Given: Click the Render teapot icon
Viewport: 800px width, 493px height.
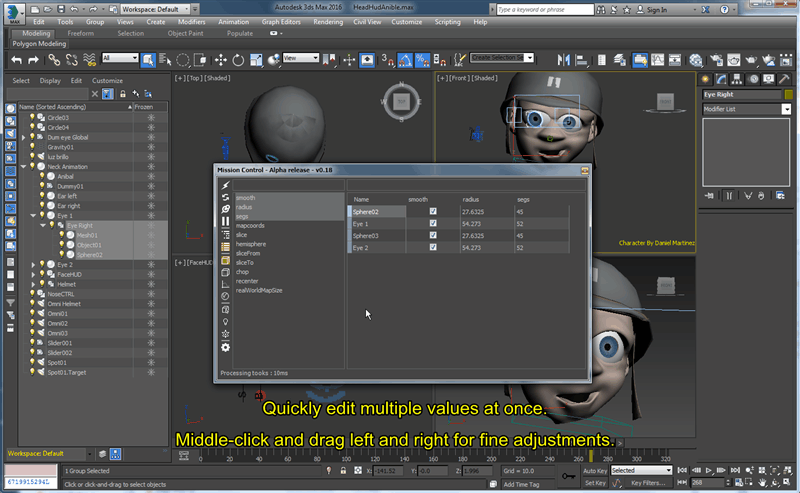Looking at the screenshot, I should (x=751, y=60).
